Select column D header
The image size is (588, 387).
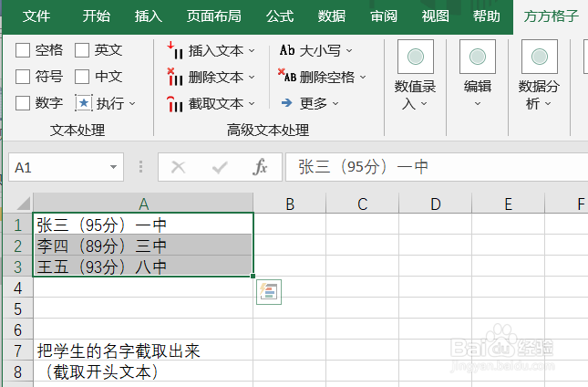pos(435,204)
